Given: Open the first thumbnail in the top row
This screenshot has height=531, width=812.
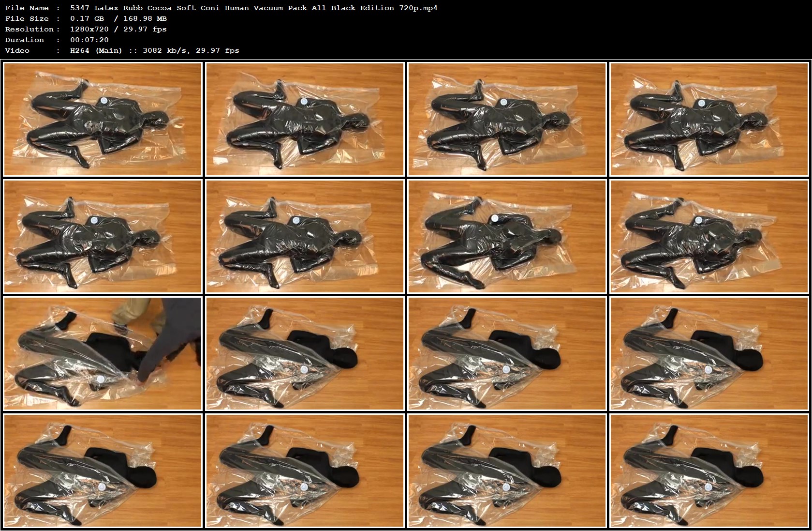Looking at the screenshot, I should 103,119.
